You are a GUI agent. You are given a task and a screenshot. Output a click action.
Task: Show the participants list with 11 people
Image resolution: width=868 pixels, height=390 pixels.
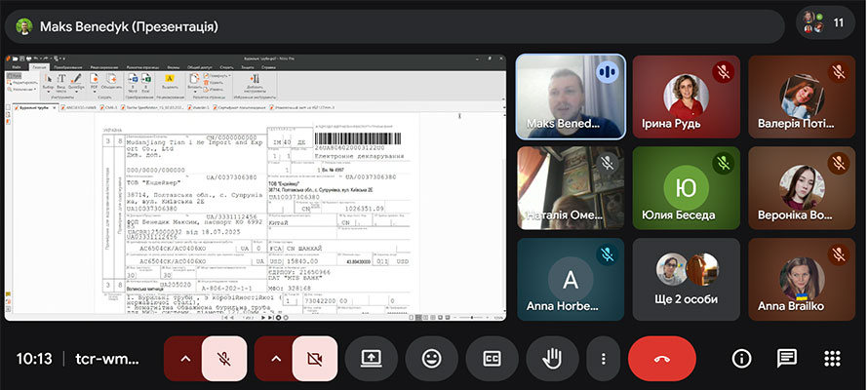[x=825, y=22]
